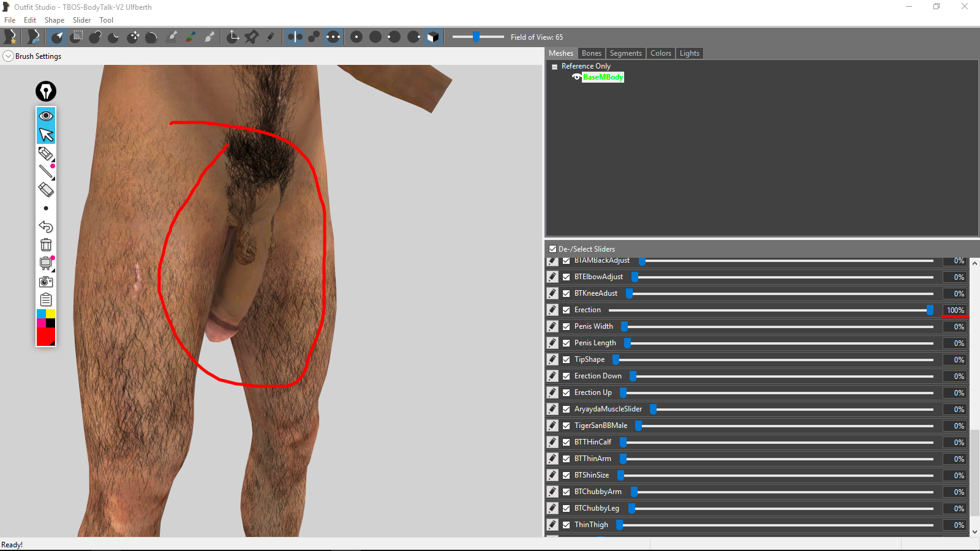
Task: Uncheck the BTKneeAdust slider checkbox
Action: pos(567,293)
